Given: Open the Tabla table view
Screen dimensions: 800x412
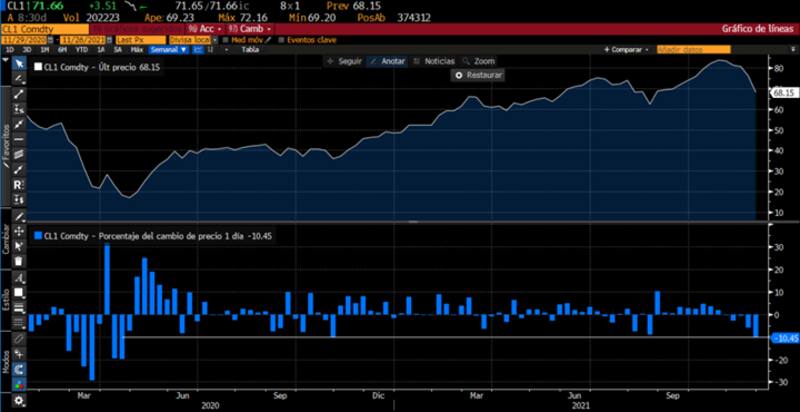Looking at the screenshot, I should click(249, 49).
